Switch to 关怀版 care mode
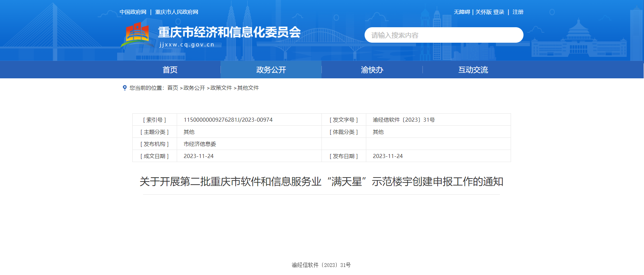644x275 pixels. [483, 12]
